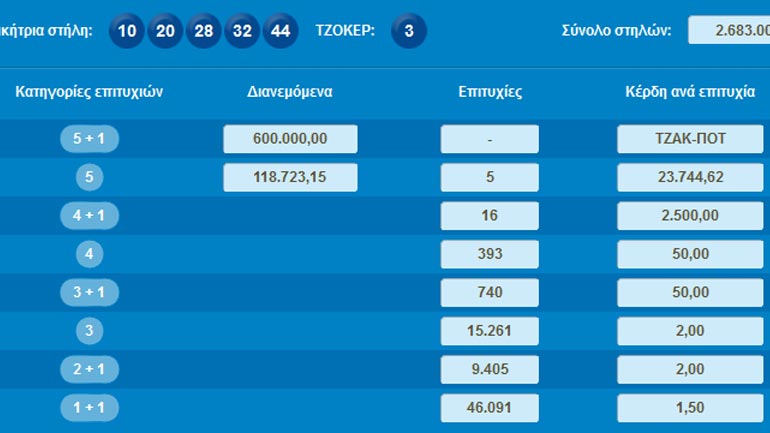Click winning number ball 32
Viewport: 770px width, 433px height.
click(242, 31)
